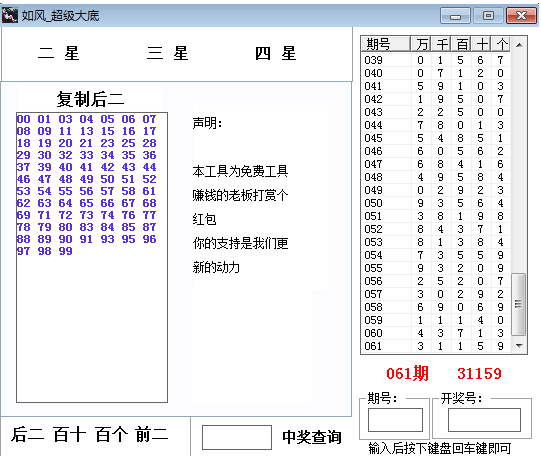The image size is (541, 463).
Task: Select row 047 in the results list
Action: (436, 164)
